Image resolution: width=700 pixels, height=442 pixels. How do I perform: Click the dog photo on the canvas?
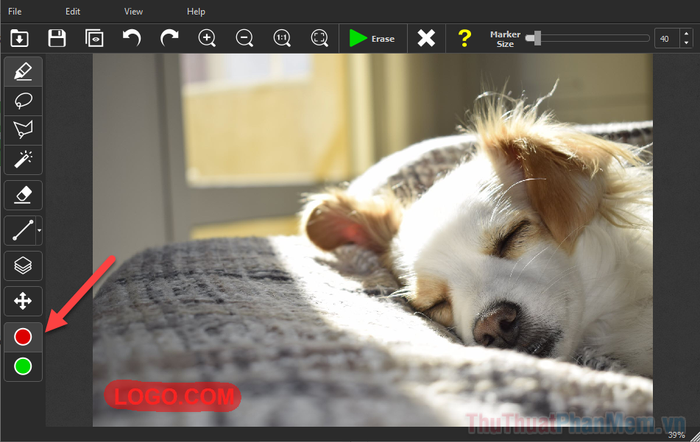373,240
